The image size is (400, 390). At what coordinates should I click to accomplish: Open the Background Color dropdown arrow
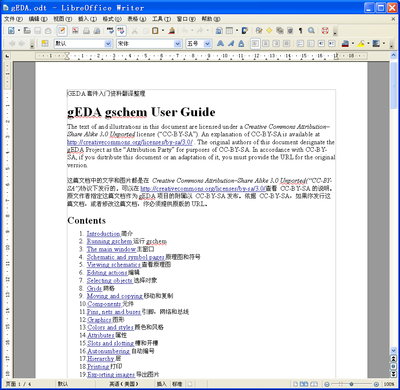(384, 43)
